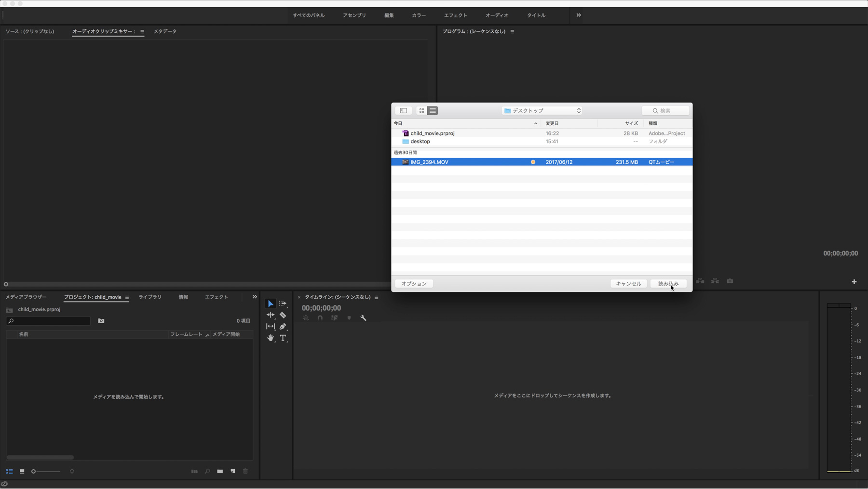Screen dimensions: 868x489
Task: Click the new item icon
Action: [x=233, y=472]
